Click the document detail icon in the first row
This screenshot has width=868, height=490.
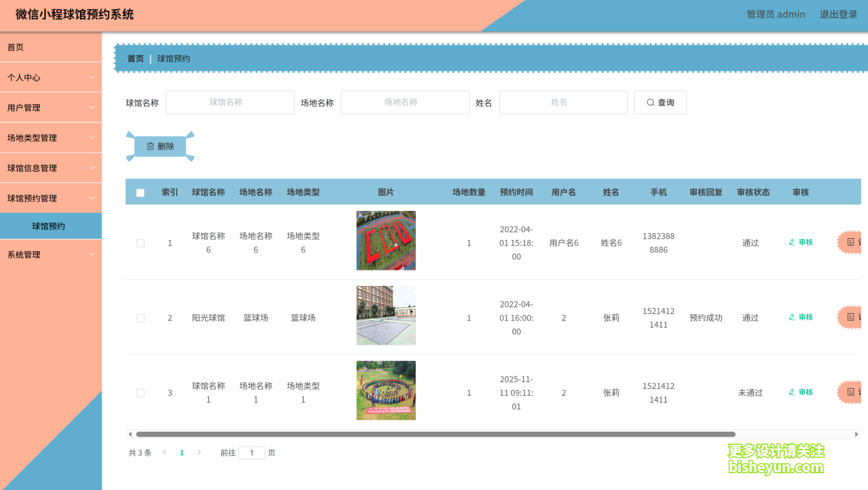click(x=849, y=242)
